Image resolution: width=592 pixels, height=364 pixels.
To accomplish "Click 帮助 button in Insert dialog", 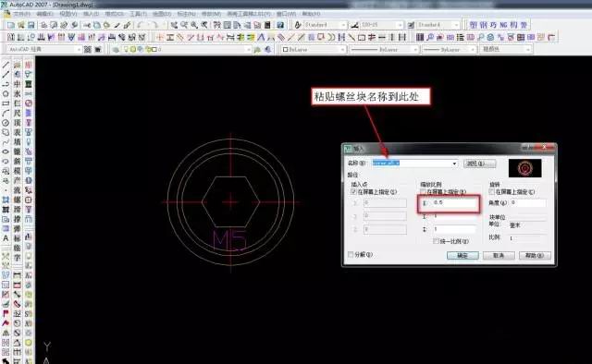I will point(535,255).
